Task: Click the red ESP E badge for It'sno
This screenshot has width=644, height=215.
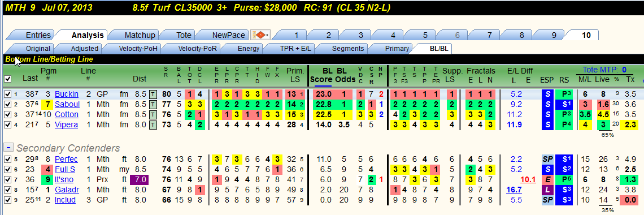Action: tap(547, 179)
